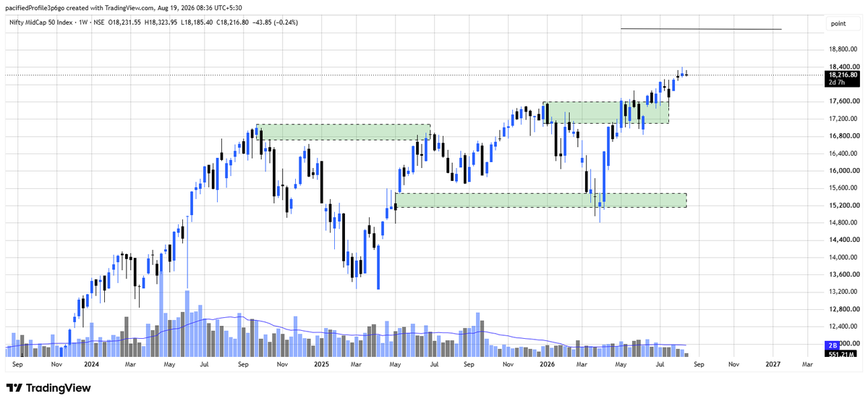Select the black horizontal line drawing above 18,800

coord(701,29)
